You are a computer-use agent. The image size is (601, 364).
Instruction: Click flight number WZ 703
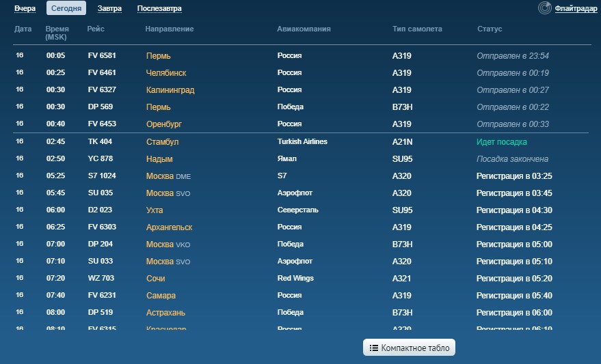click(x=101, y=278)
